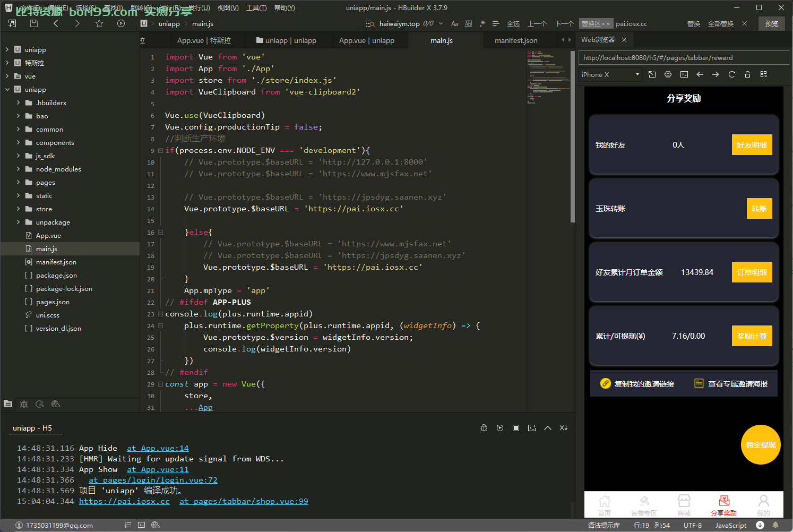Switch to the App.vue | 特斯拉 tab
The height and width of the screenshot is (532, 793).
204,40
